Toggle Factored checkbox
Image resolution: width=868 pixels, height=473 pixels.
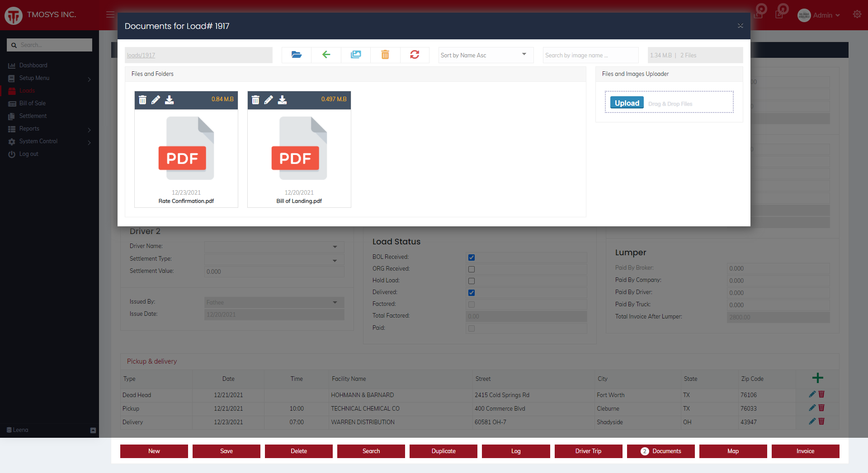click(472, 304)
